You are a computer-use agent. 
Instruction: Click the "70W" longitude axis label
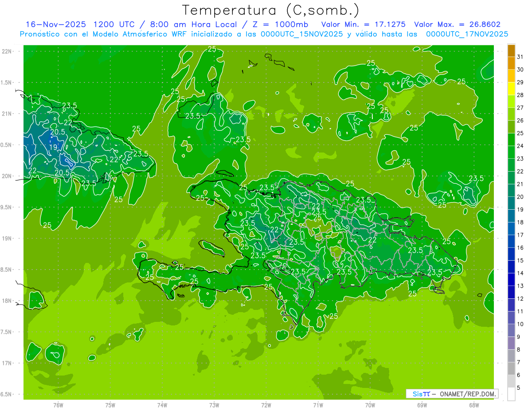(370, 405)
